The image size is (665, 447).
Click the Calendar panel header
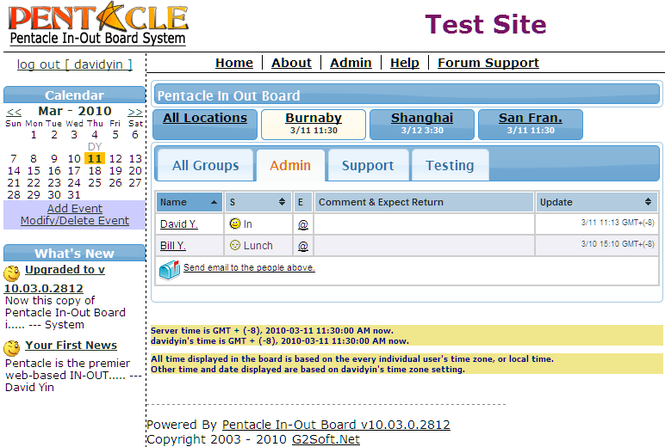pyautogui.click(x=74, y=95)
